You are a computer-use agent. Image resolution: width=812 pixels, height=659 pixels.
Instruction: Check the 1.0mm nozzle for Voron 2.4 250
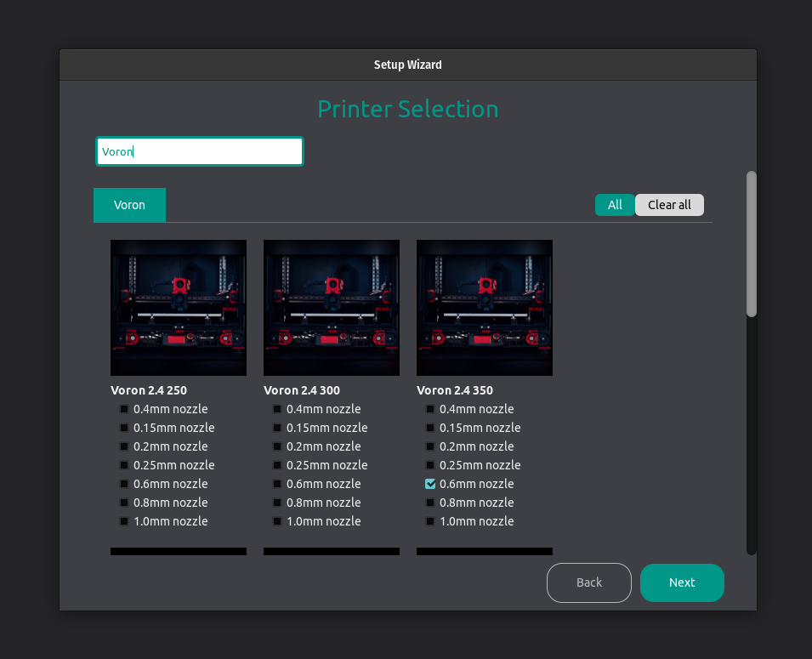124,521
